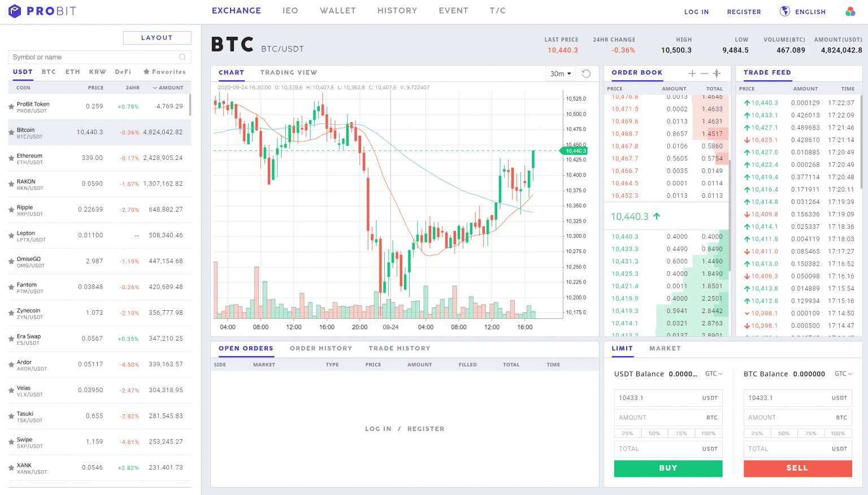This screenshot has width=868, height=495.
Task: Click REGISTER in the open orders panel
Action: (x=426, y=429)
